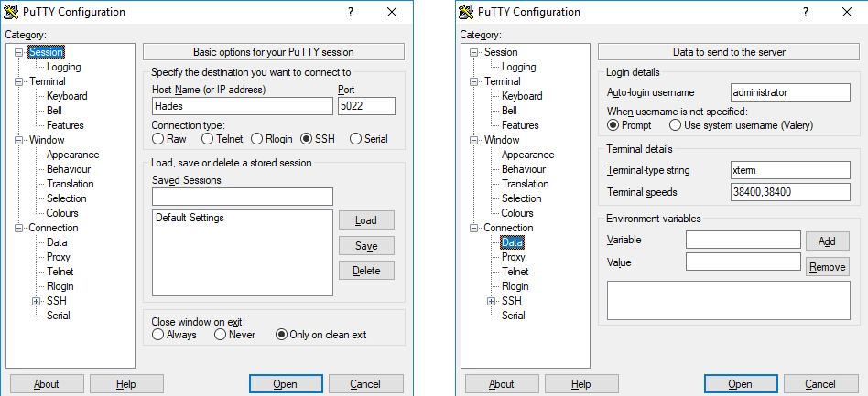Click Port field showing 5022
This screenshot has width=868, height=396.
pyautogui.click(x=366, y=106)
